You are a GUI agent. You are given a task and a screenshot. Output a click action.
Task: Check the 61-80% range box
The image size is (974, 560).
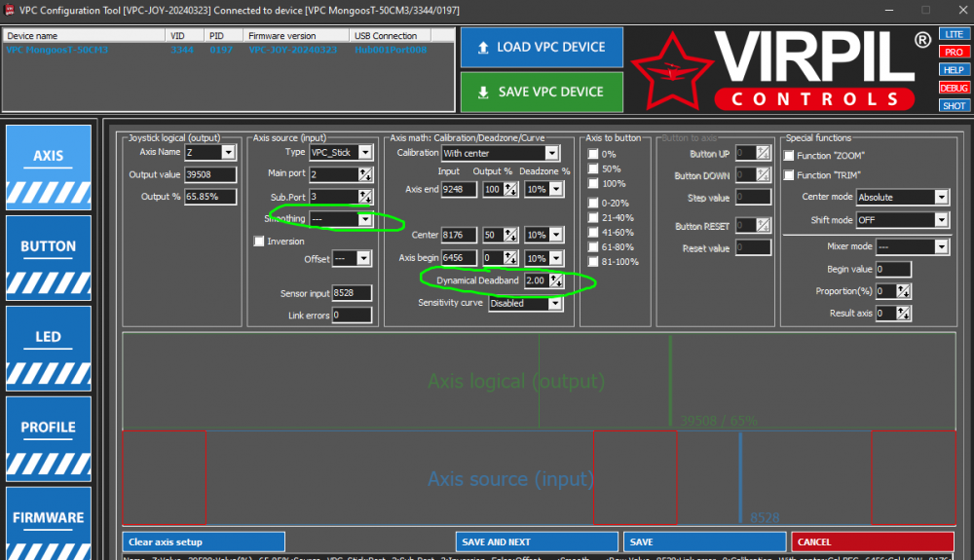click(x=593, y=247)
